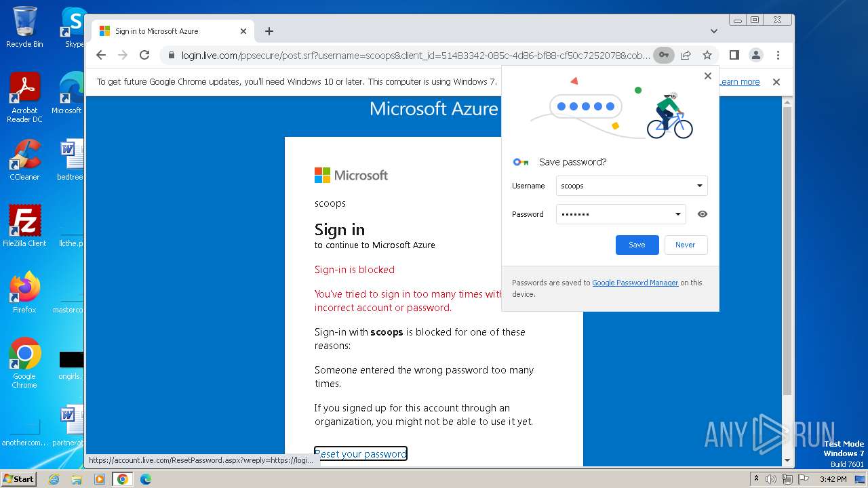This screenshot has height=488, width=868.
Task: Open Chrome's three-dot menu
Action: click(x=778, y=55)
